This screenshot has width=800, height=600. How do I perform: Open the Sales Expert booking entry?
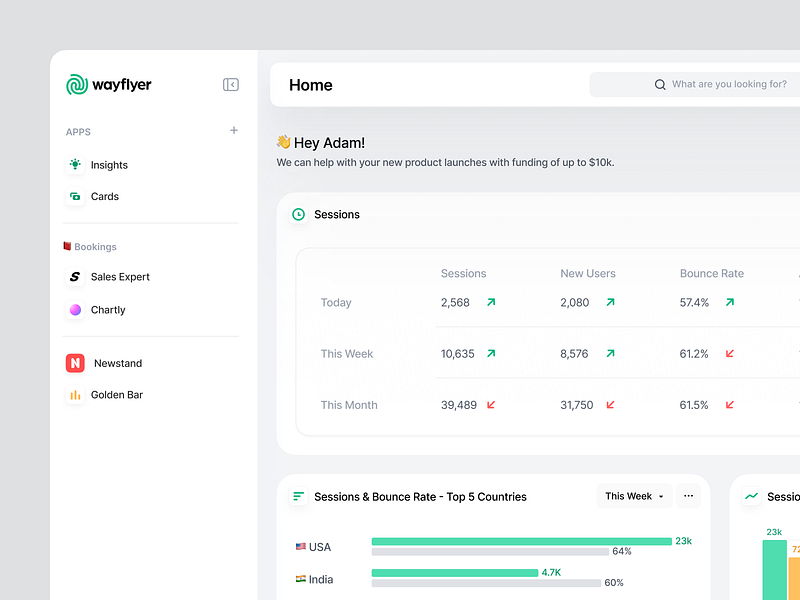[119, 277]
